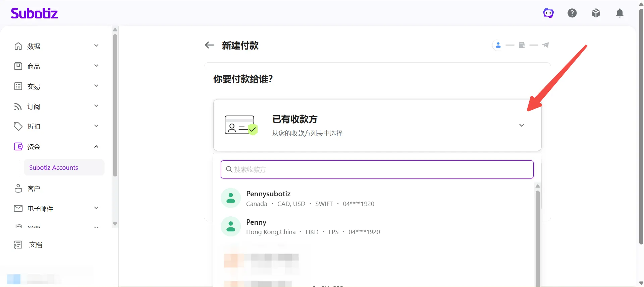Image resolution: width=644 pixels, height=287 pixels.
Task: Collapse the 资金 menu chevron
Action: click(x=96, y=147)
